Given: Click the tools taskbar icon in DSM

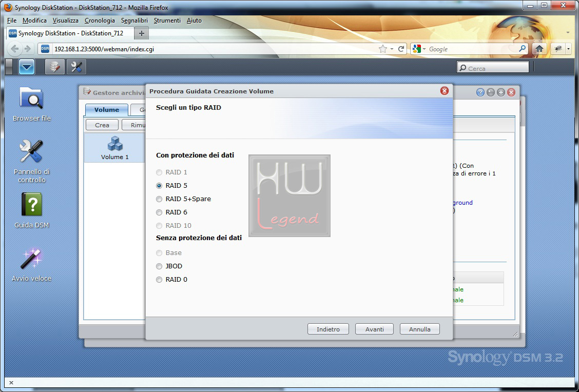Looking at the screenshot, I should click(x=76, y=67).
